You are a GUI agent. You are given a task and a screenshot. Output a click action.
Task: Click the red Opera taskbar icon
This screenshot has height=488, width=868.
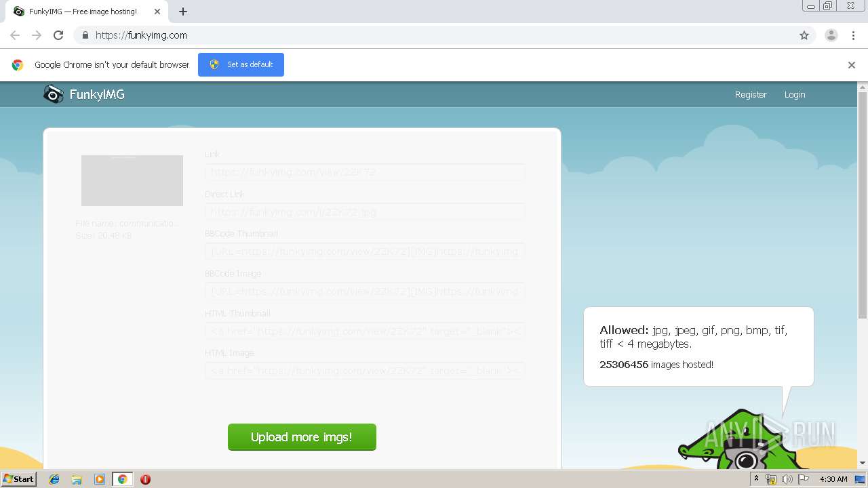145,479
